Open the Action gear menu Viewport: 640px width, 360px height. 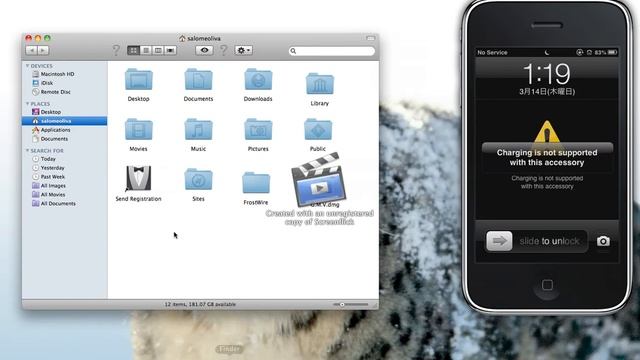[244, 50]
